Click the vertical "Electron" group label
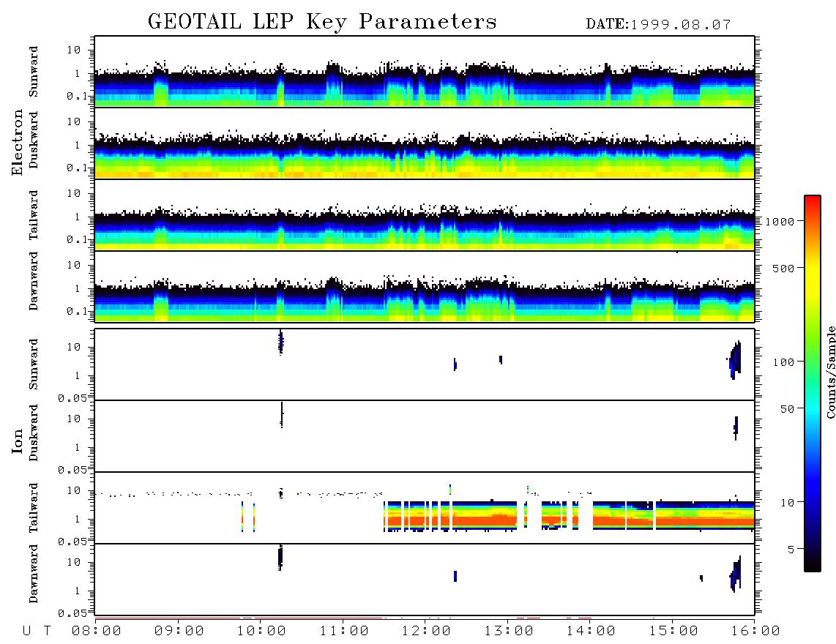The width and height of the screenshot is (836, 644). click(x=17, y=143)
